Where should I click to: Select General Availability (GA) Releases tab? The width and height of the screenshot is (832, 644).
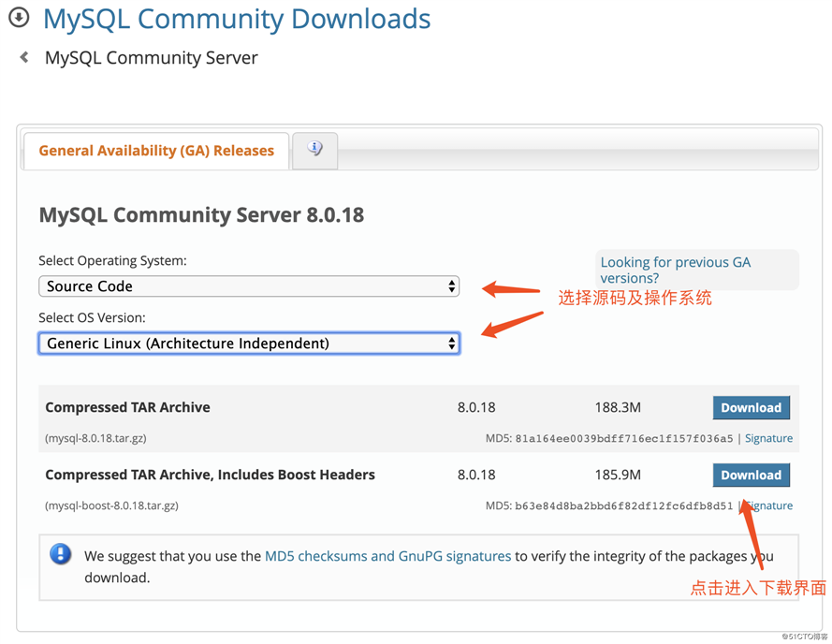click(156, 151)
